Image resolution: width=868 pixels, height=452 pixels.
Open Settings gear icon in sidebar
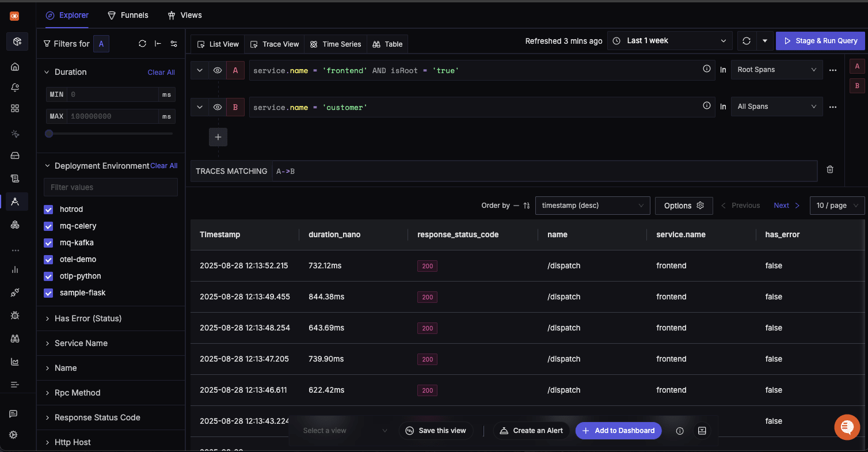(x=13, y=435)
